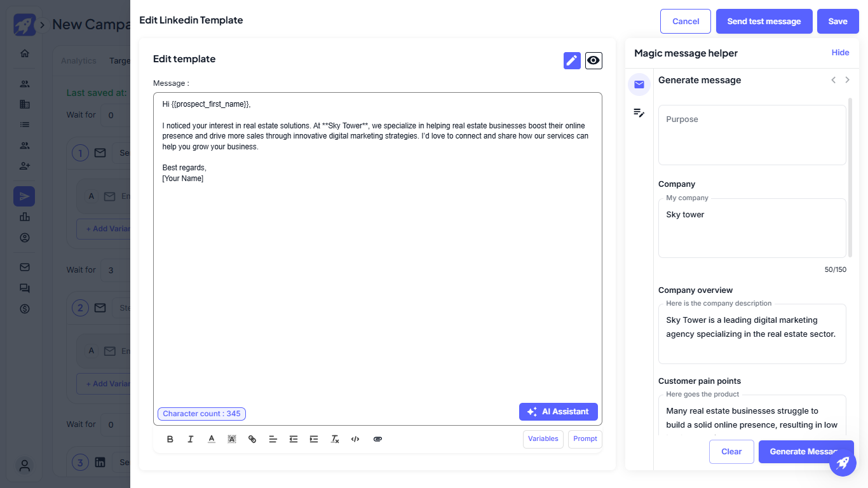The width and height of the screenshot is (868, 488).
Task: Switch to the rewrite message tab
Action: [x=639, y=113]
